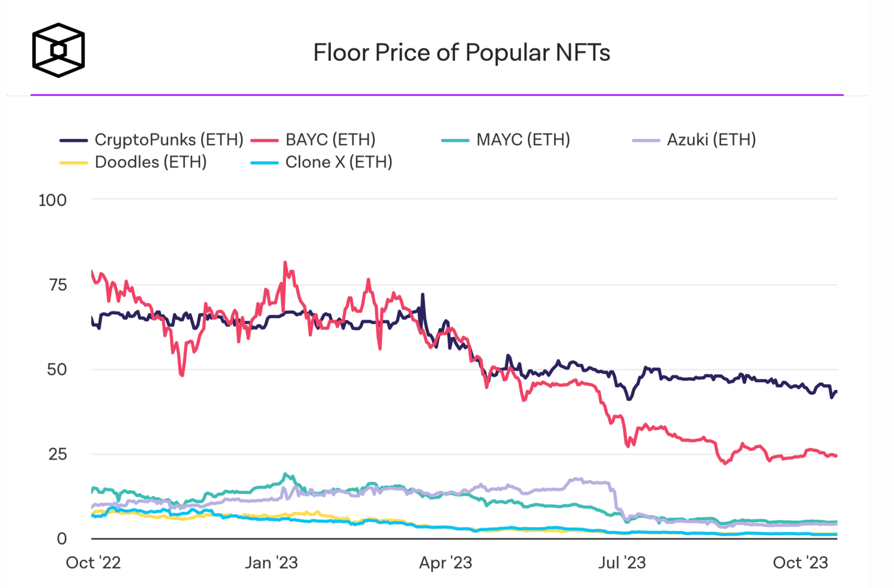The image size is (894, 588).
Task: Click the lavender Azuki legend swatch
Action: (646, 140)
